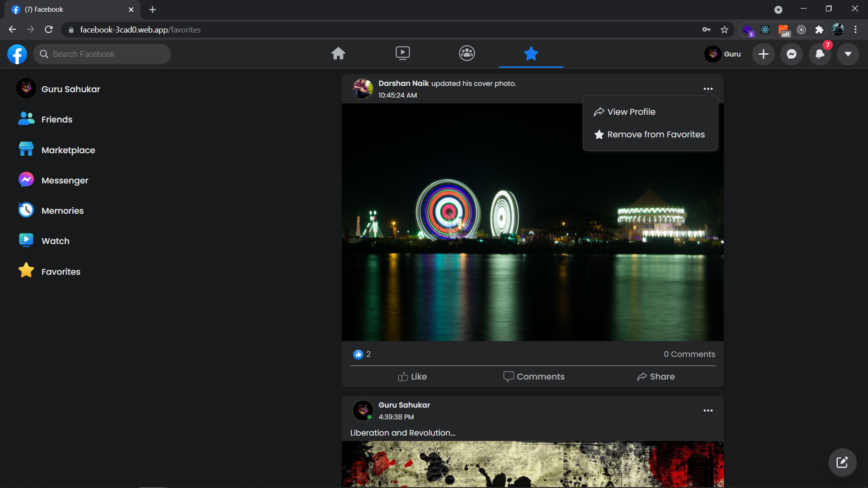868x488 pixels.
Task: Click Darshan Naik's profile picture
Action: (363, 89)
